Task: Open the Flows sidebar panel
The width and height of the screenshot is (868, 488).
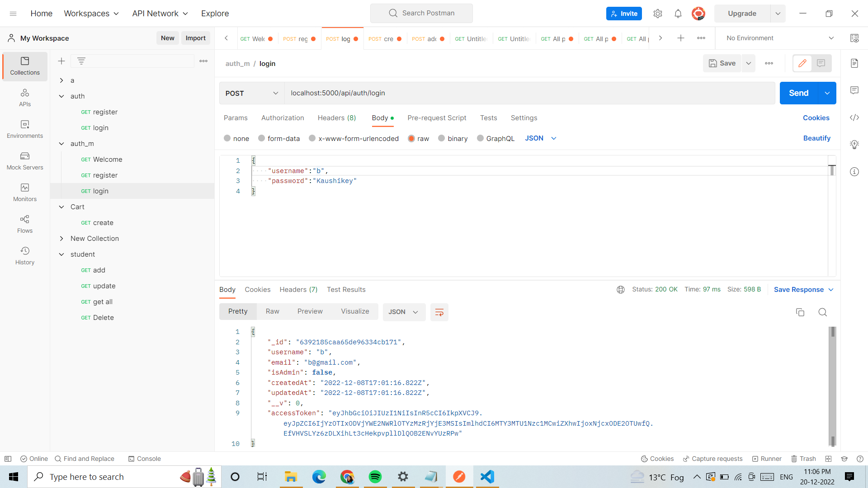Action: (24, 225)
